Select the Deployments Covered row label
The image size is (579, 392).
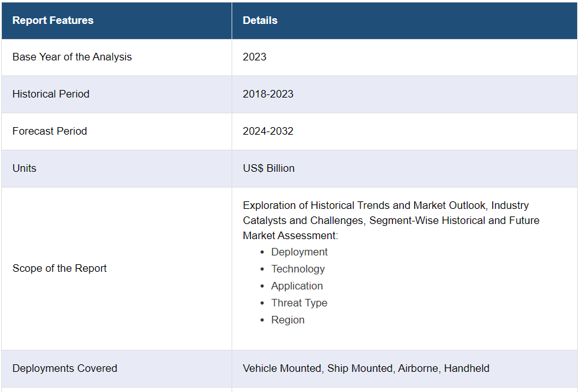tap(65, 368)
